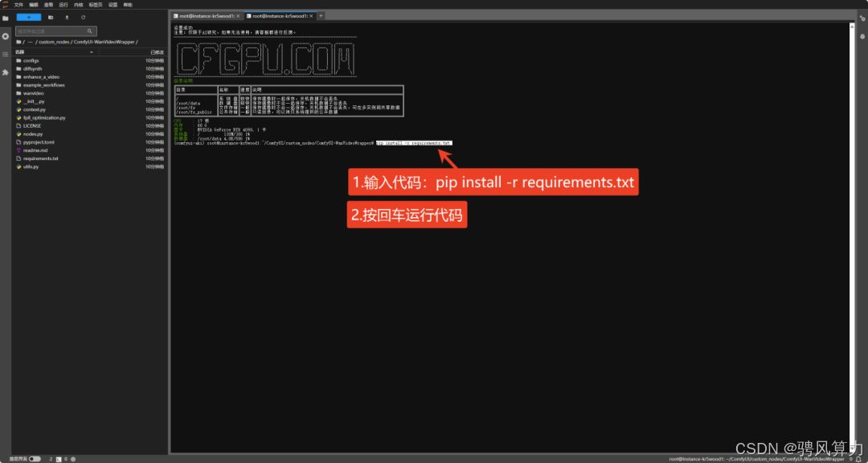Open the extension manager puzzle icon
This screenshot has height=463, width=868.
point(6,72)
